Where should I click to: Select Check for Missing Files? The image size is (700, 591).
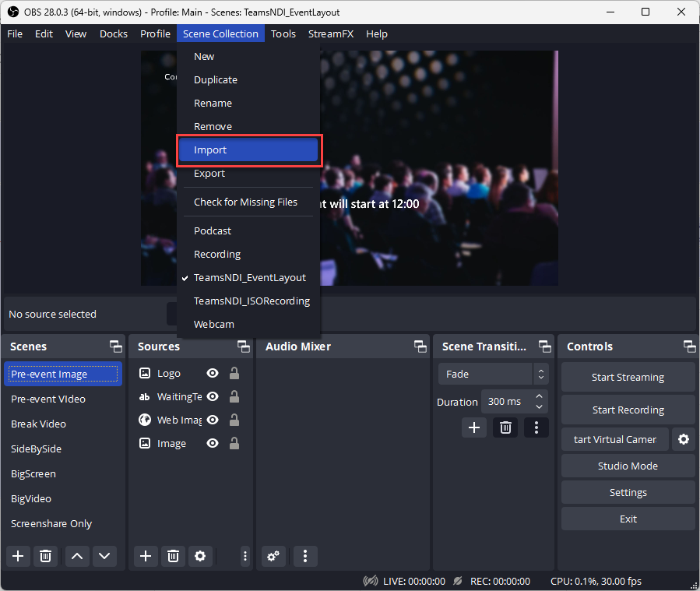tap(248, 202)
